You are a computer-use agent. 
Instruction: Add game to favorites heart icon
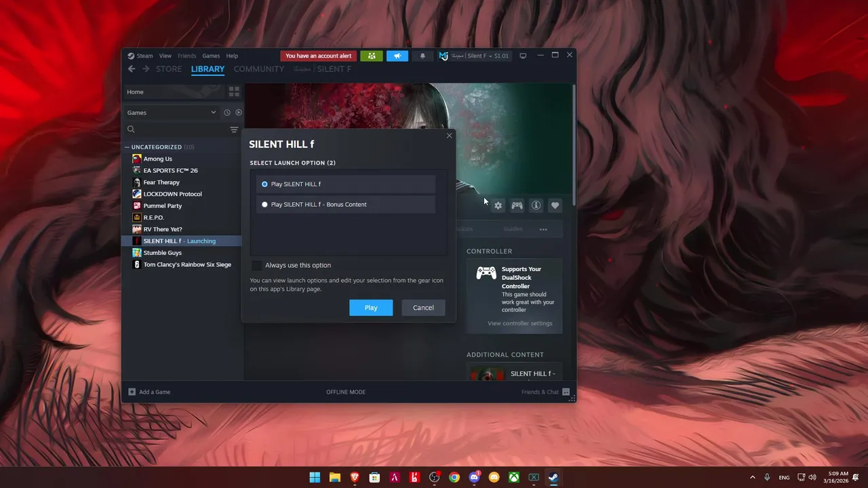[555, 205]
